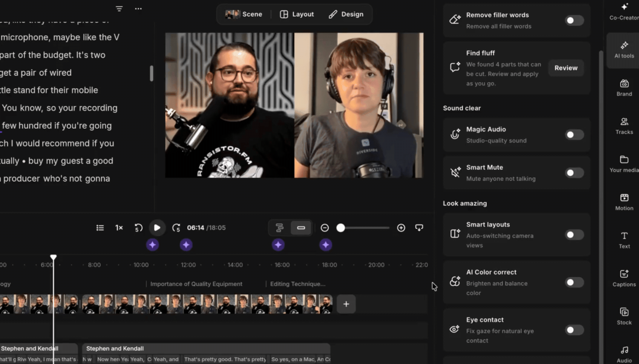639x364 pixels.
Task: Click the first AI marker above timeline
Action: [x=153, y=245]
